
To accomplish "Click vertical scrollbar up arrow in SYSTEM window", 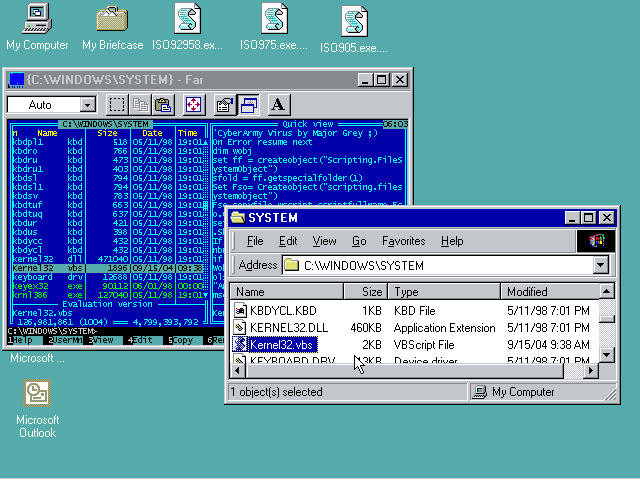I will [x=607, y=291].
